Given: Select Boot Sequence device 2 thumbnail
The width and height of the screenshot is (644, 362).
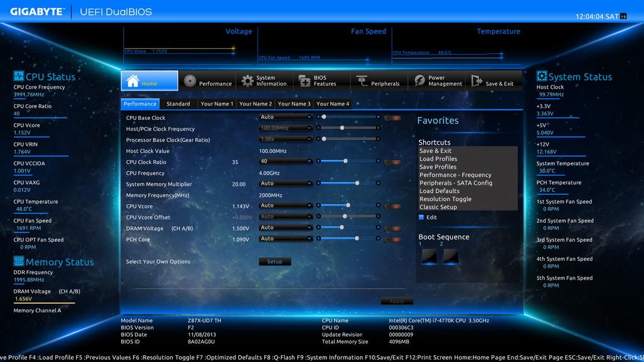Looking at the screenshot, I should coord(450,256).
